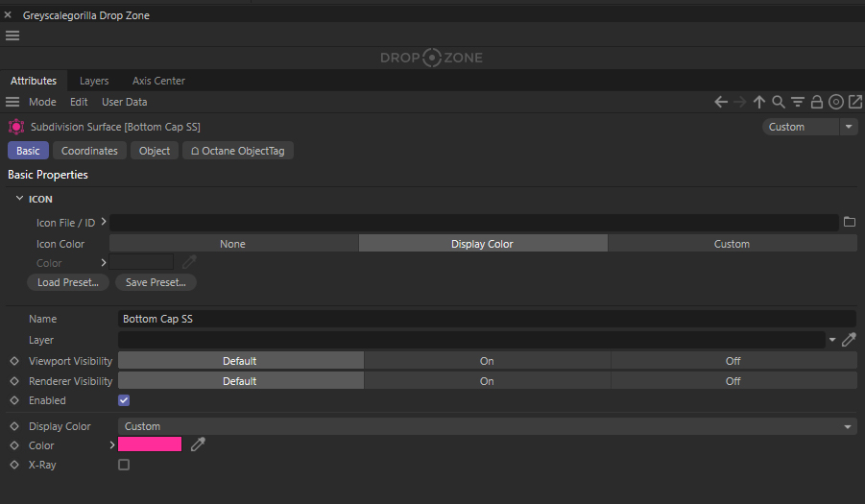Set Icon Color to None

click(x=233, y=243)
